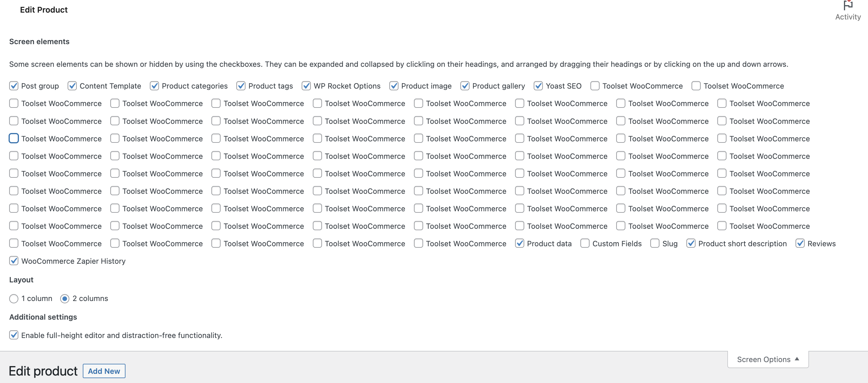Enable the Custom Fields checkbox
Image resolution: width=868 pixels, height=383 pixels.
pos(585,243)
